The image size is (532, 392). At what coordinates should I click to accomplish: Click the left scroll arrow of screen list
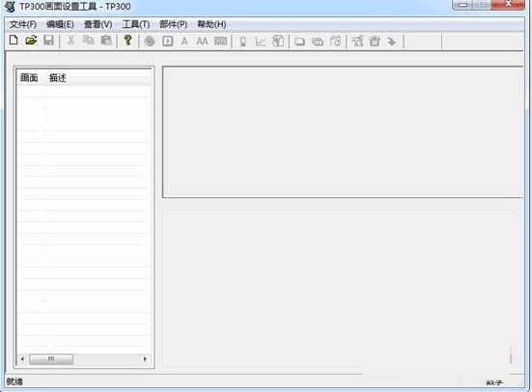[x=23, y=359]
